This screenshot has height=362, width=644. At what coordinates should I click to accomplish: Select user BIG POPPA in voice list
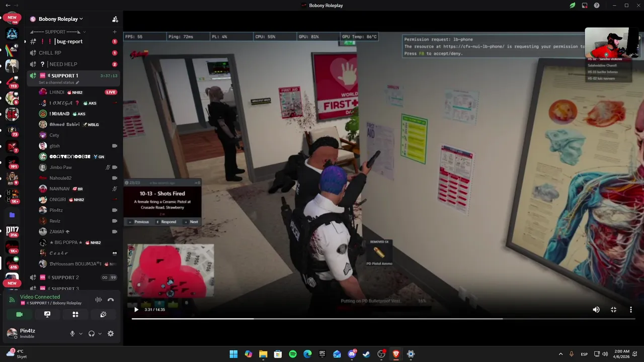(78, 242)
